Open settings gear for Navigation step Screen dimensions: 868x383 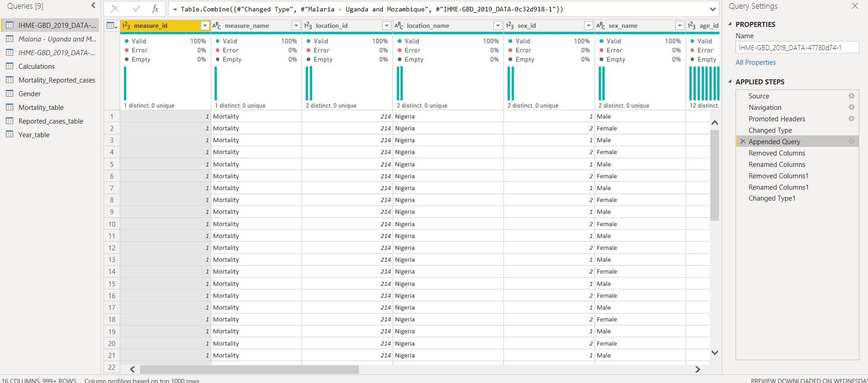pos(851,107)
